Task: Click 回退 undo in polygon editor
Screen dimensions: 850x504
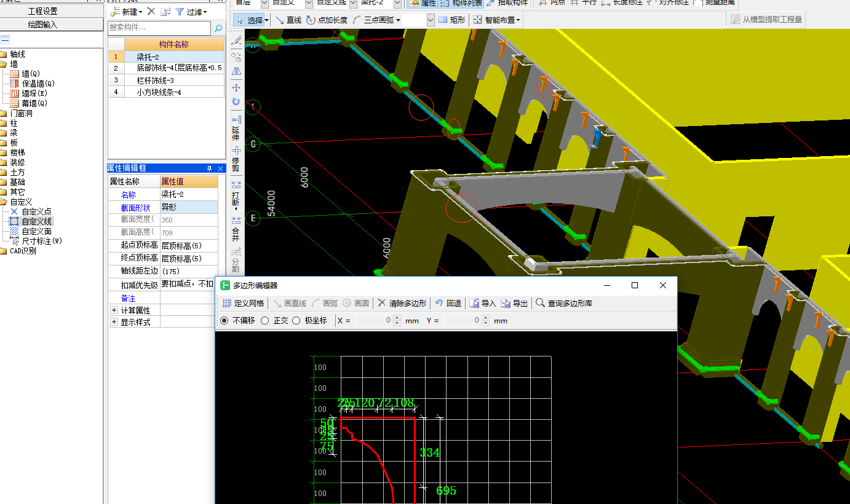Action: (448, 303)
